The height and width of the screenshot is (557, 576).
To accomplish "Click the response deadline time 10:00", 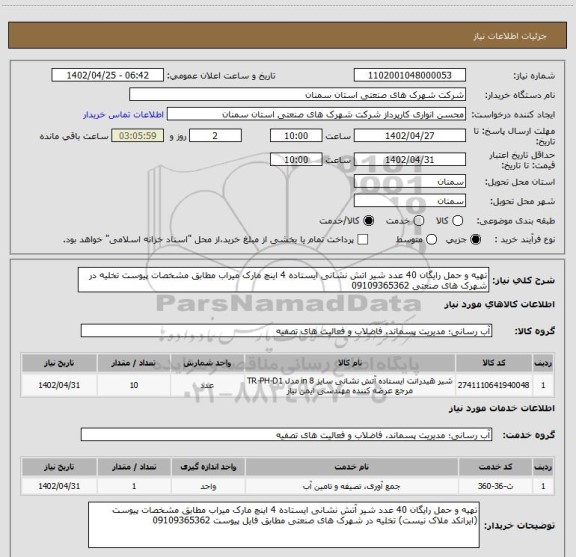I will [x=296, y=136].
